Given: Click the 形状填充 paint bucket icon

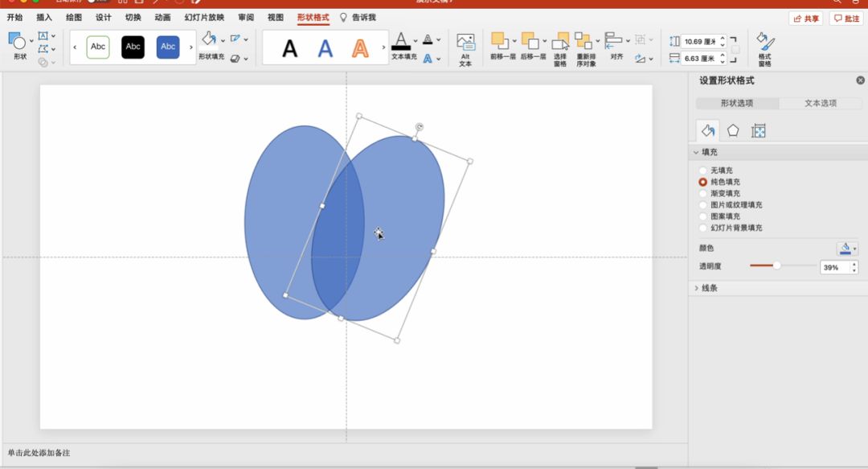Looking at the screenshot, I should (209, 39).
